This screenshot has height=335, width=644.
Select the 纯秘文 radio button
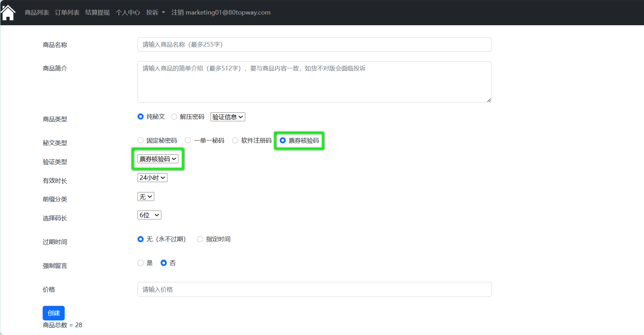coord(141,117)
